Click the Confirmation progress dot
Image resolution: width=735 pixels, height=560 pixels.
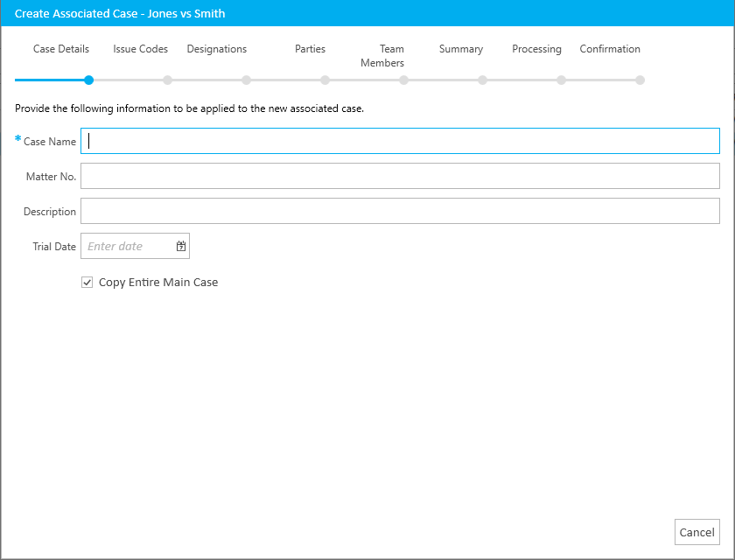point(640,80)
